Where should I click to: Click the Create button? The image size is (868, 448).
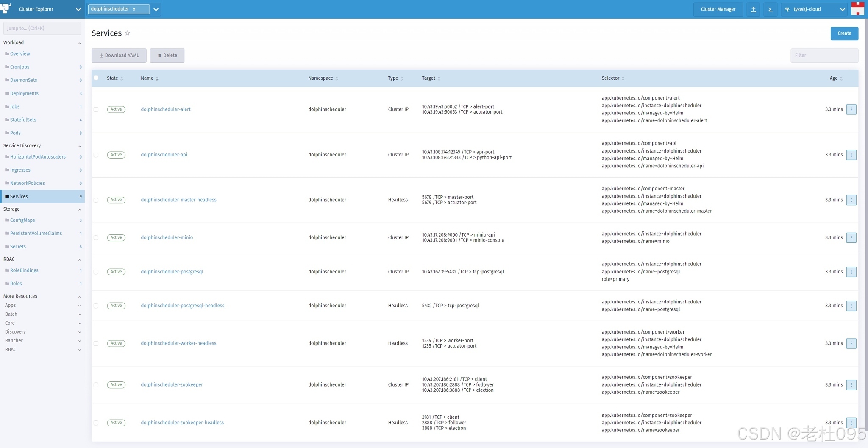point(844,33)
